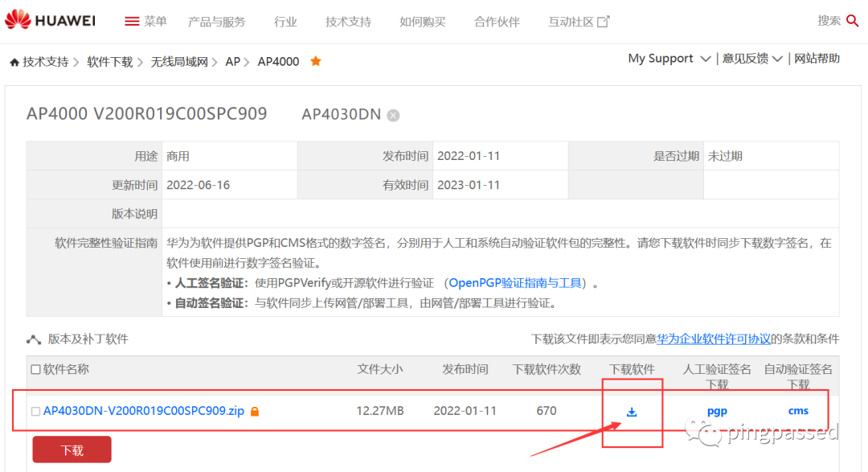Tick the select-all 软件名称 checkbox
868x472 pixels.
35,369
